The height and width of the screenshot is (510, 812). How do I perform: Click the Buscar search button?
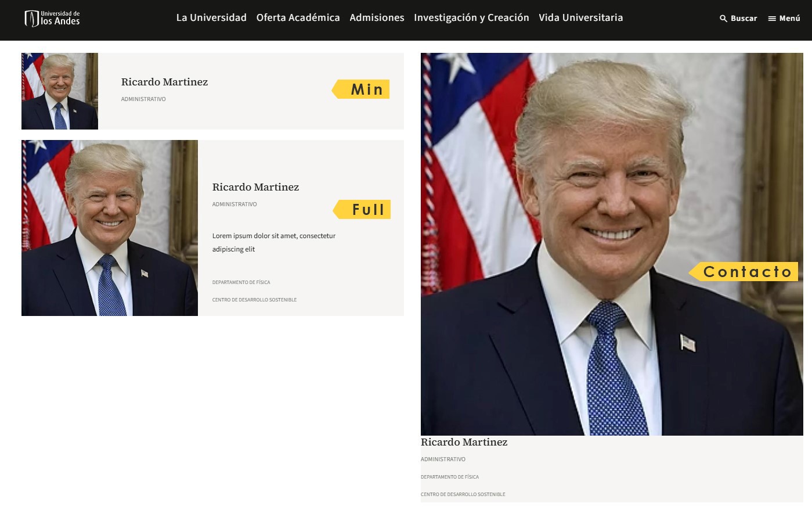click(x=738, y=19)
